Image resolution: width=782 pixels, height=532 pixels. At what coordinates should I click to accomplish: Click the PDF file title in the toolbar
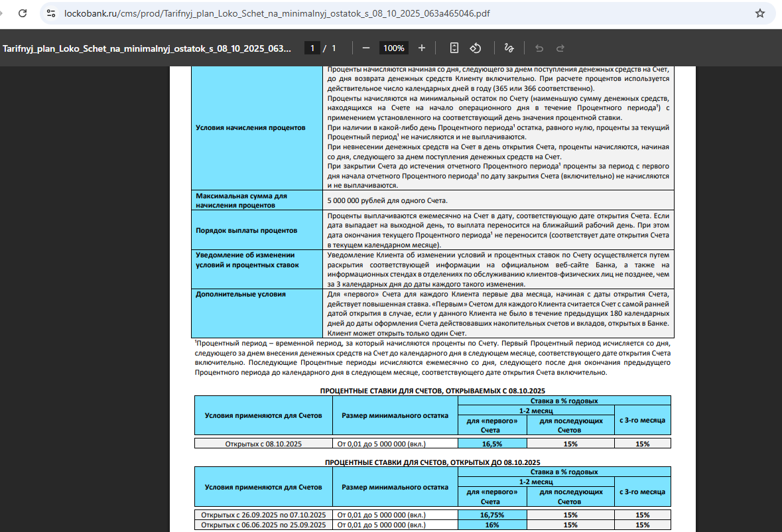pyautogui.click(x=147, y=48)
